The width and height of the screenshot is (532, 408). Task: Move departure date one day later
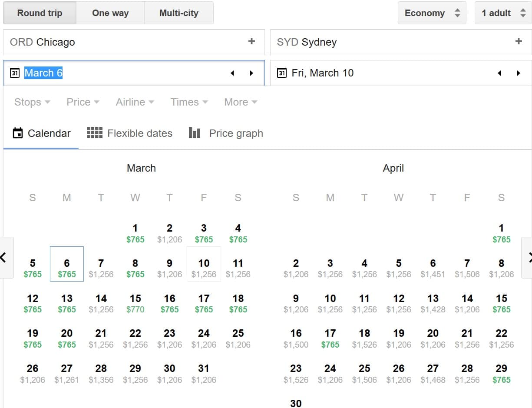pos(251,73)
